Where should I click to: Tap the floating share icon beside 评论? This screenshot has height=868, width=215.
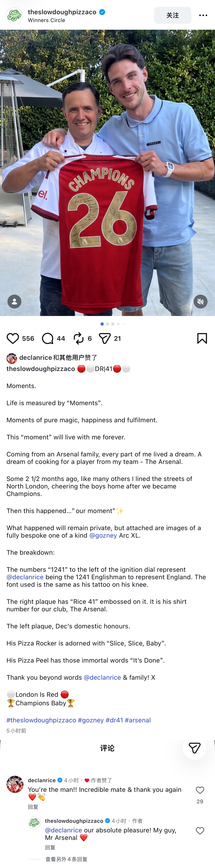[194, 748]
